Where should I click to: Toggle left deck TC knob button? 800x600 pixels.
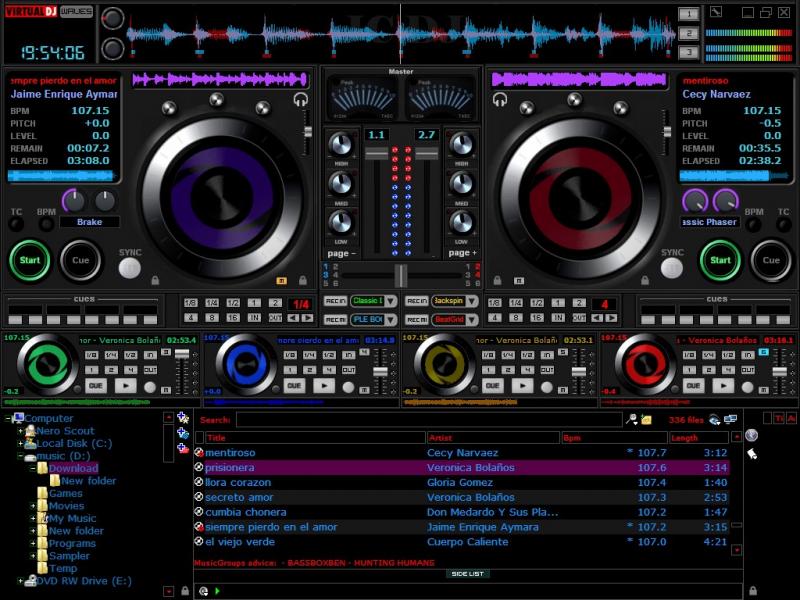coord(16,223)
